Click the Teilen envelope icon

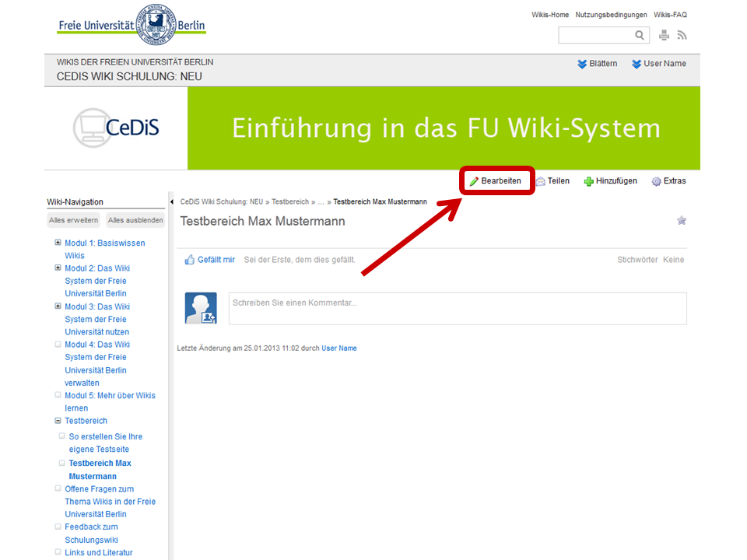(x=540, y=181)
